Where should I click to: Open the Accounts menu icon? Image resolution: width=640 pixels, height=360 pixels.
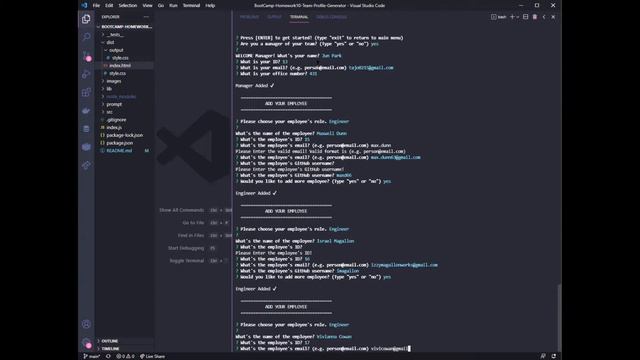pos(86,324)
